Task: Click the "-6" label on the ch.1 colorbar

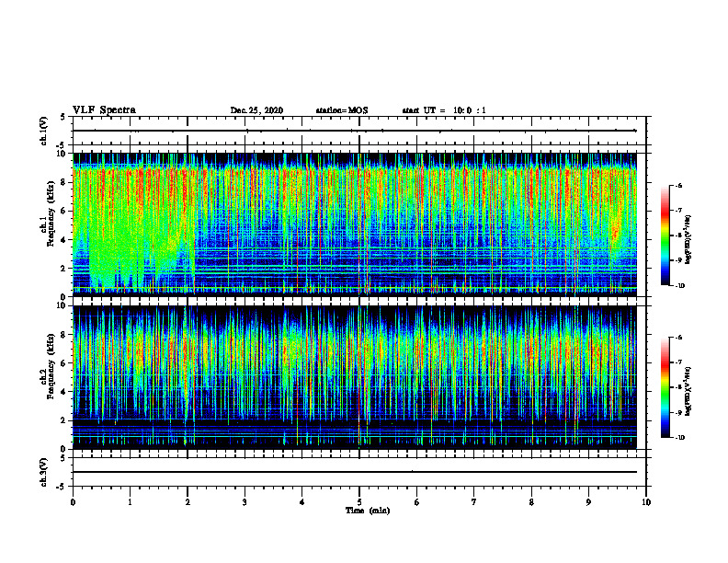Action: tap(679, 185)
